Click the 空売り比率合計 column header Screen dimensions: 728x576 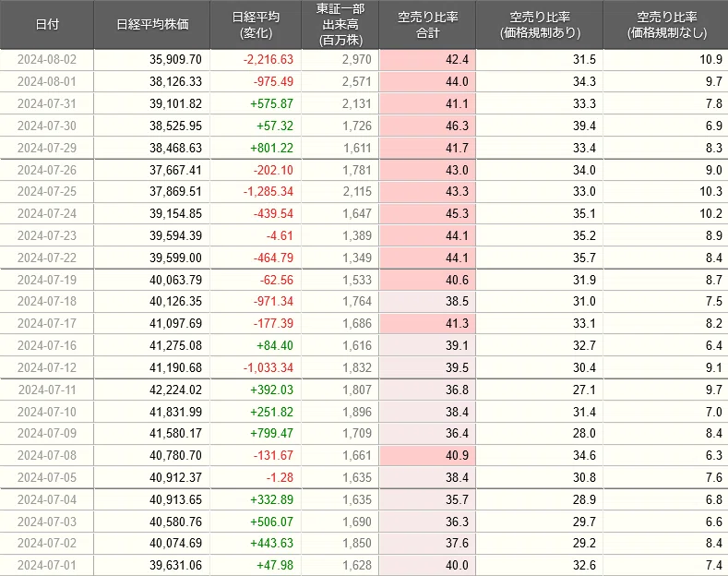pos(427,24)
